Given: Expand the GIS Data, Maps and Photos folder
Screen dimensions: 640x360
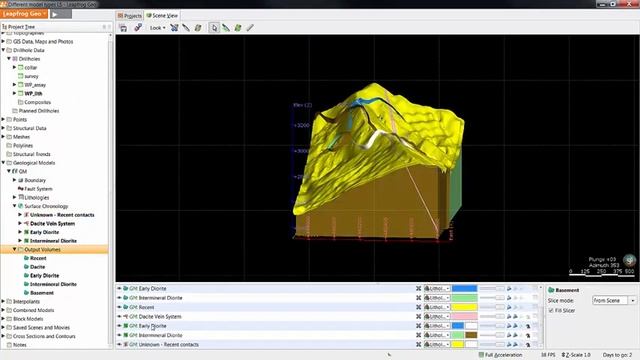Looking at the screenshot, I should [x=3, y=41].
